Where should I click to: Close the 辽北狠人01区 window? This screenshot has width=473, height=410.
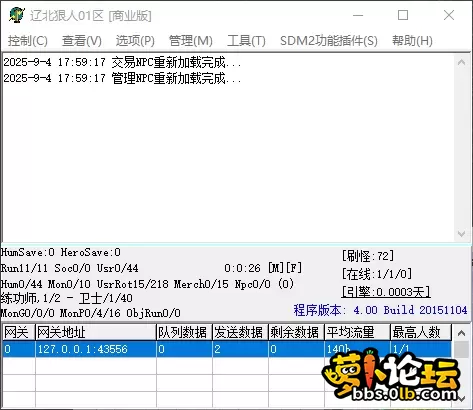pos(449,15)
